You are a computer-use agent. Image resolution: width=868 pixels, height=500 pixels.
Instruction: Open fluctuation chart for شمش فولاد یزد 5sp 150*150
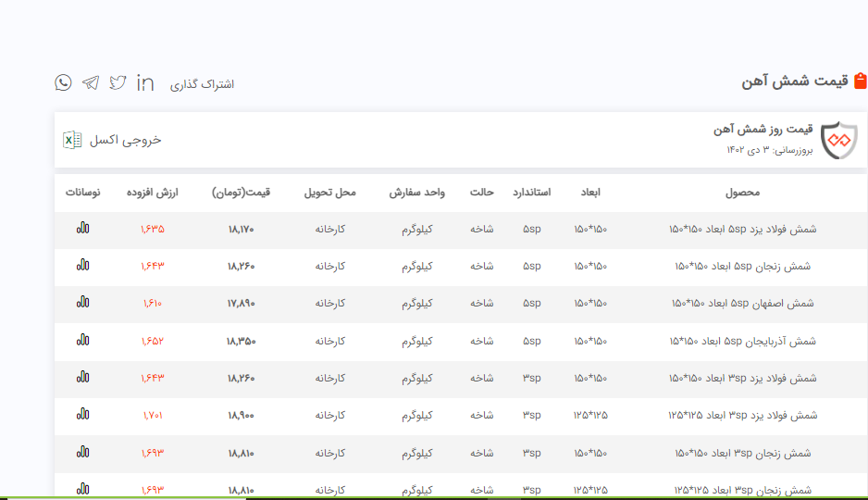click(x=83, y=229)
